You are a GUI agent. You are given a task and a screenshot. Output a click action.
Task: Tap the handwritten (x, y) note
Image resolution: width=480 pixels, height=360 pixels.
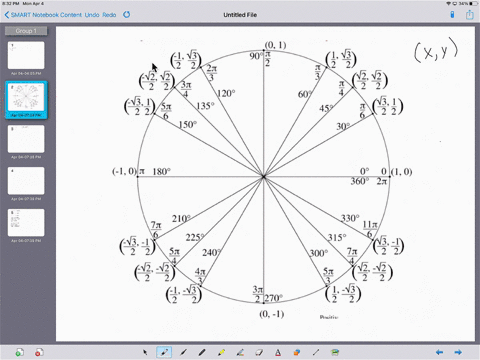[436, 50]
